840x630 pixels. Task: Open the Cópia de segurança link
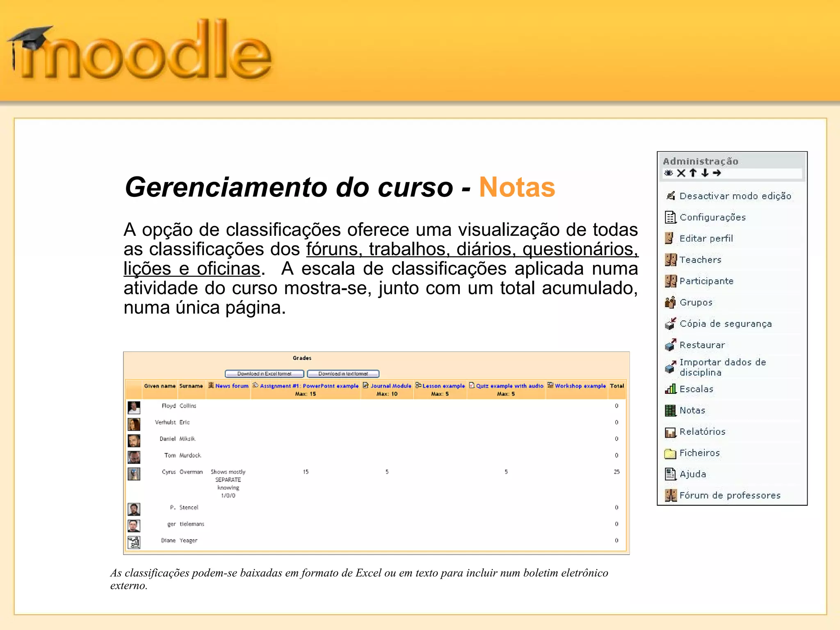(726, 324)
